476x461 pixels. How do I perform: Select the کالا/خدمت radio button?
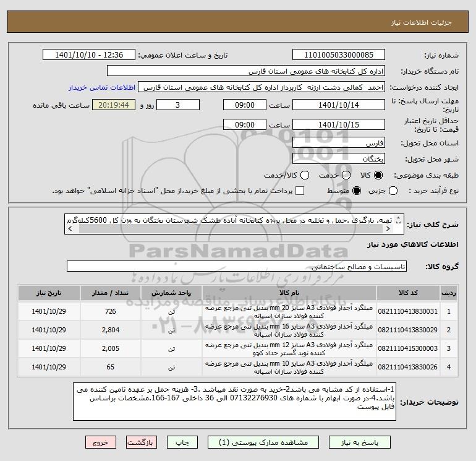click(x=305, y=175)
